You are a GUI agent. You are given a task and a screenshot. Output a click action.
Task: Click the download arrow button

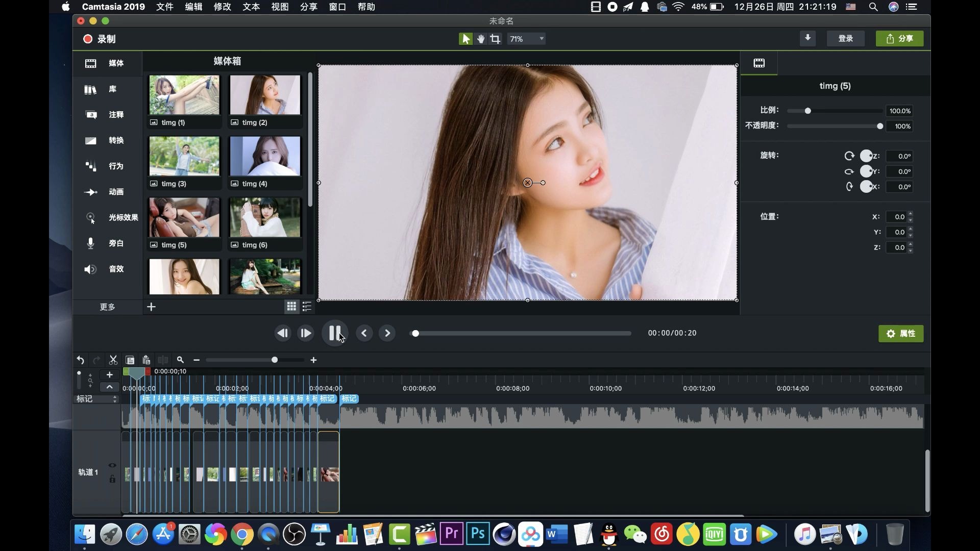(x=807, y=38)
